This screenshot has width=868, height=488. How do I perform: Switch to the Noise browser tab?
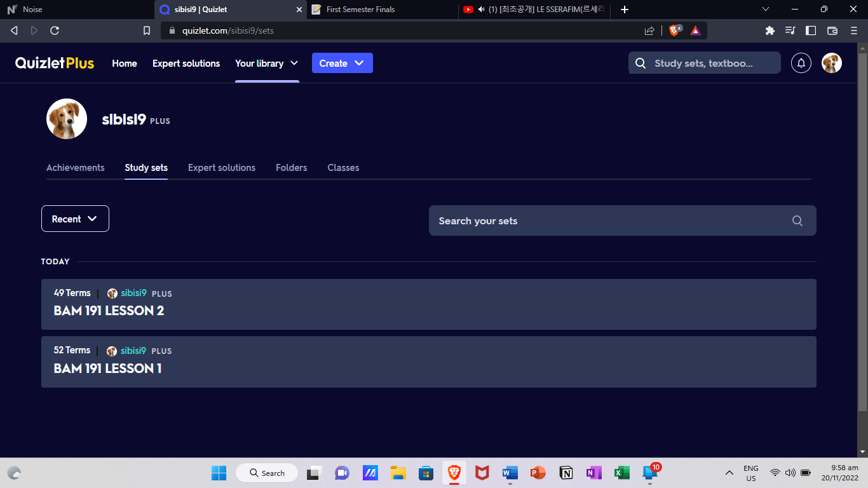tap(76, 10)
